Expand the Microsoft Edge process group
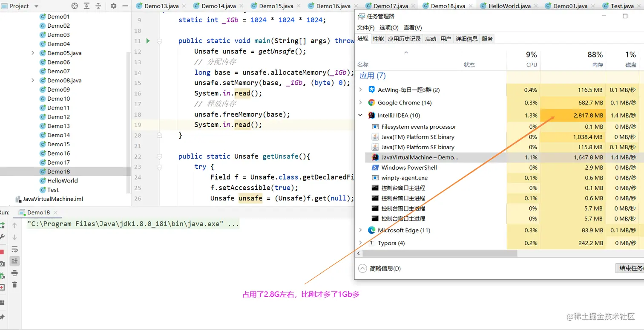 pyautogui.click(x=360, y=230)
